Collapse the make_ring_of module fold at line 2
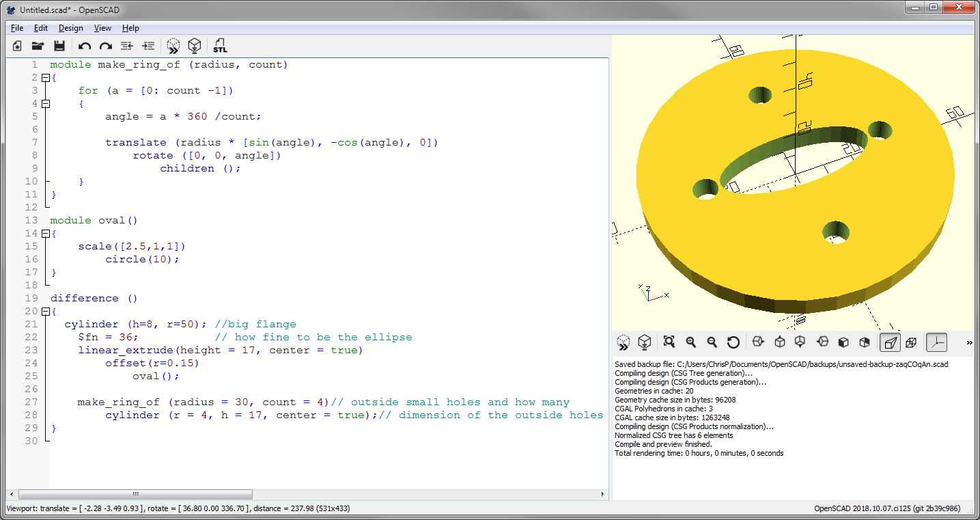This screenshot has height=520, width=980. pos(45,78)
